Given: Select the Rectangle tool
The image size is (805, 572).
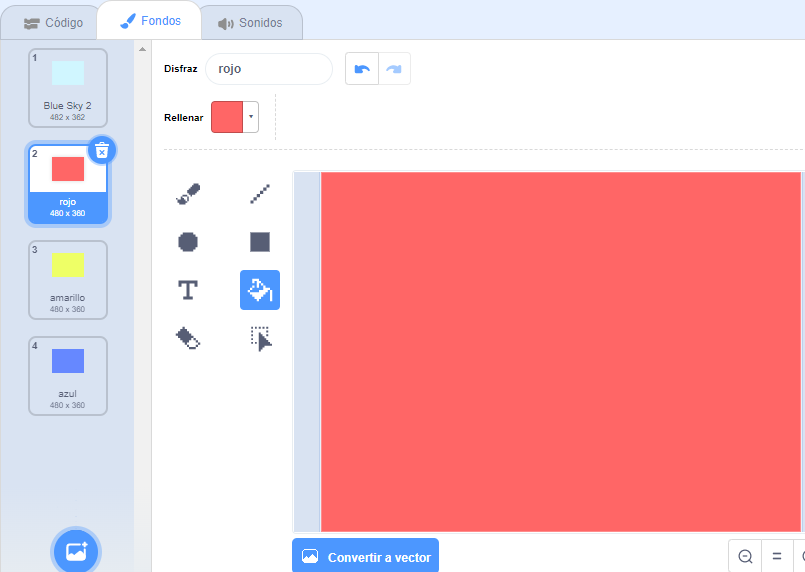Looking at the screenshot, I should coord(260,242).
